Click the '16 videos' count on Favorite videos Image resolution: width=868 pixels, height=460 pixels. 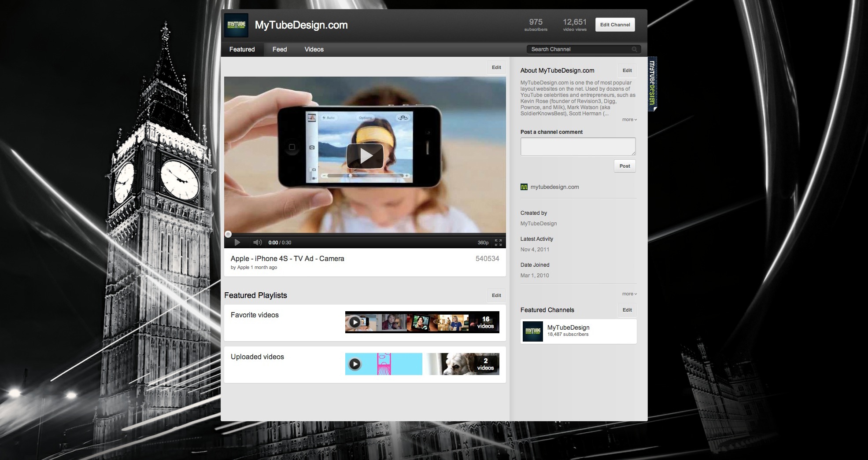485,323
